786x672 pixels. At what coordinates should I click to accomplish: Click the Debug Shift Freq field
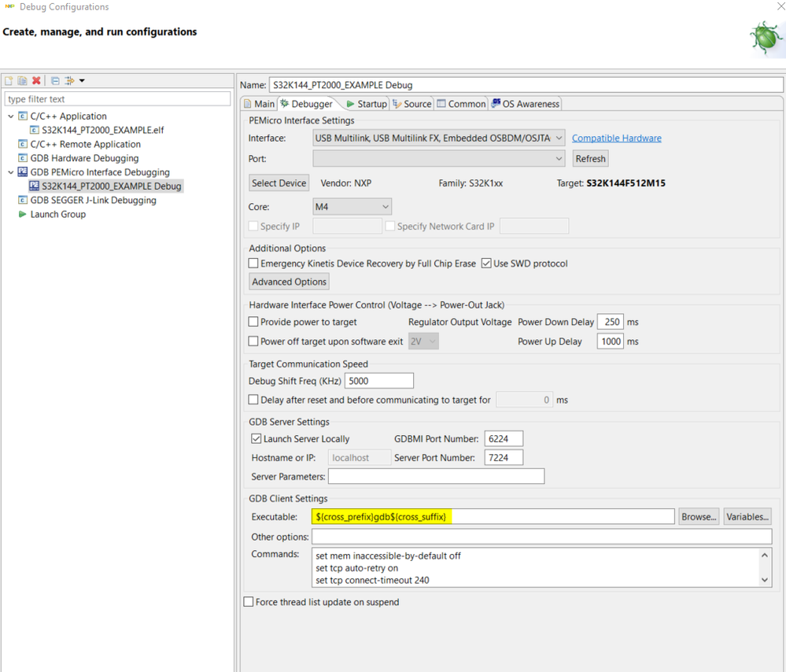379,381
